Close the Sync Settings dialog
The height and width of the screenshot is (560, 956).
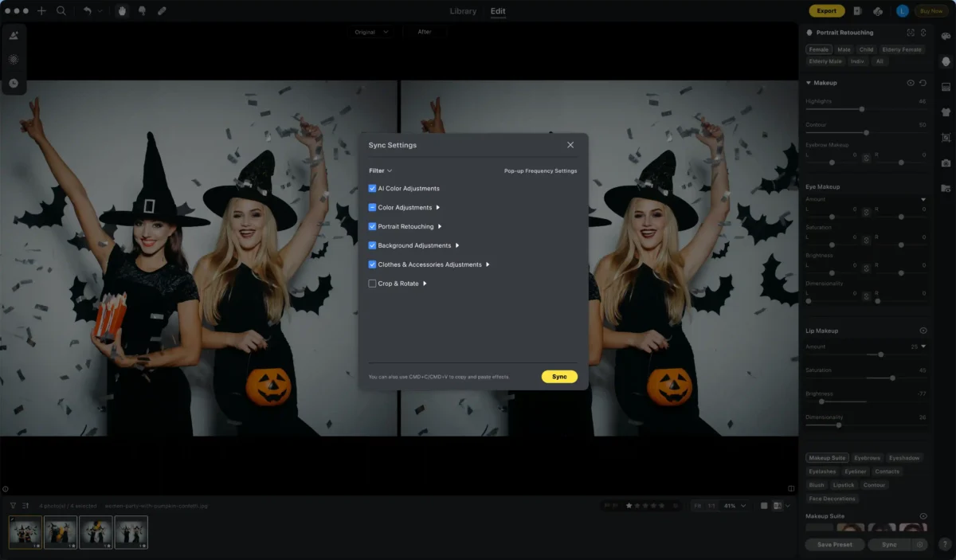(x=570, y=145)
